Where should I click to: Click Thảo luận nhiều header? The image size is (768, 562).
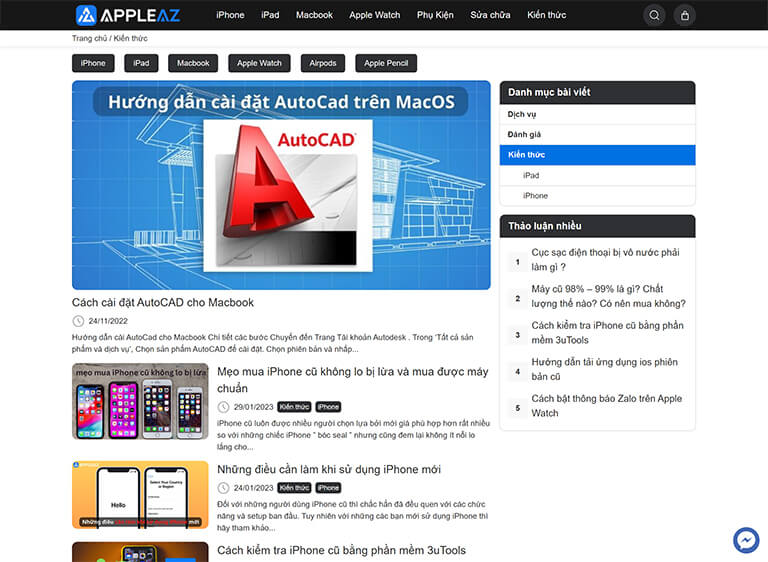(x=598, y=226)
